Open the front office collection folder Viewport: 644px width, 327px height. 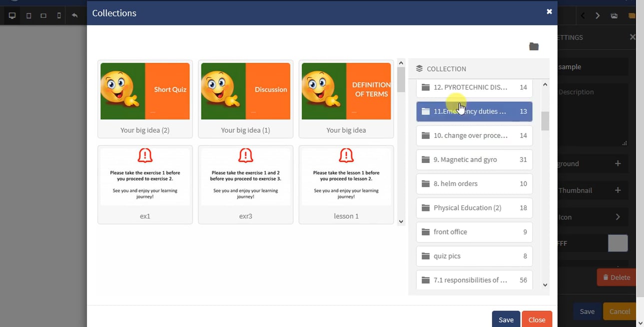pos(474,231)
